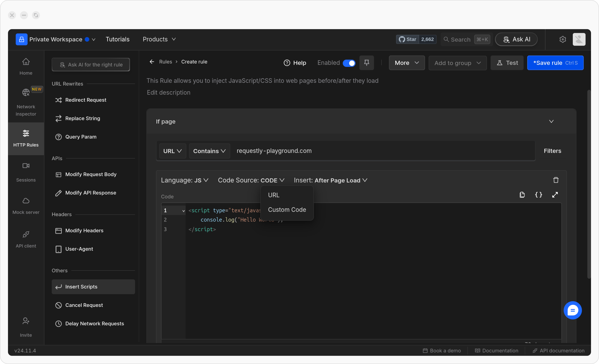Click the curly braces format icon

[538, 195]
